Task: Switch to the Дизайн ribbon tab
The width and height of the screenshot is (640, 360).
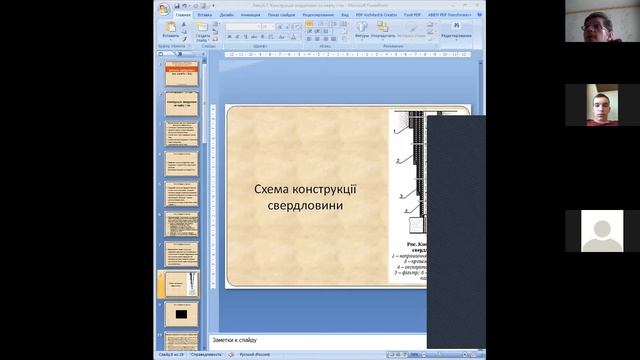Action: [x=227, y=15]
